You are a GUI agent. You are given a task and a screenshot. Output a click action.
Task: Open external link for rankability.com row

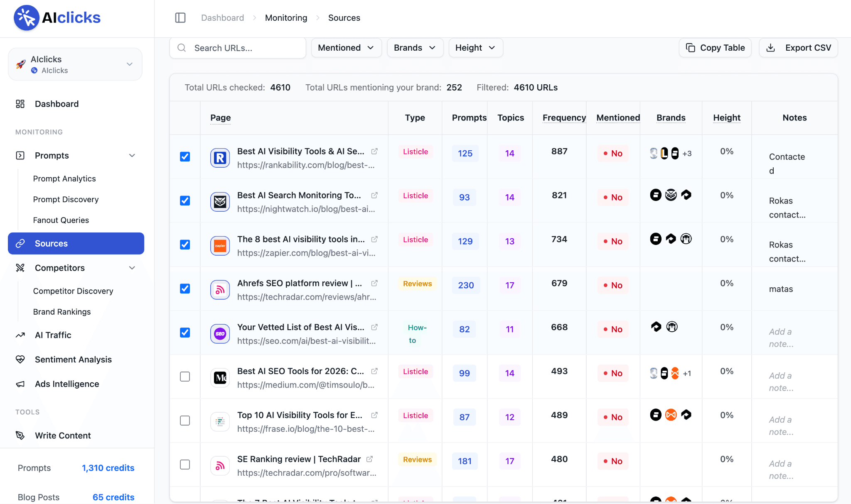[374, 152]
